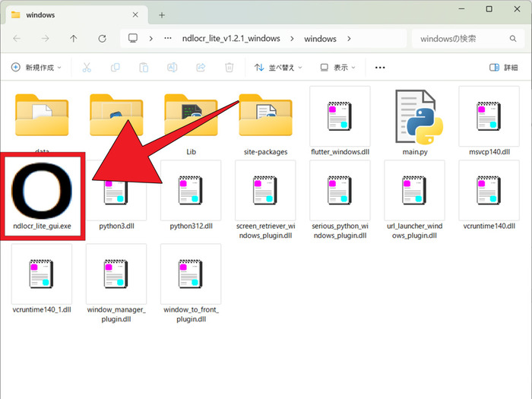The height and width of the screenshot is (399, 532).
Task: Select window_to_front_plugin.dll file
Action: coord(191,283)
